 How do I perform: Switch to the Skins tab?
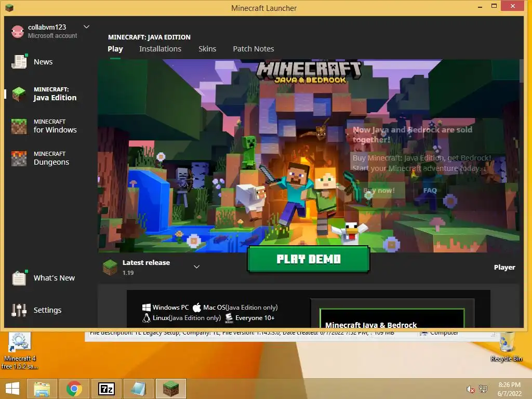point(207,49)
